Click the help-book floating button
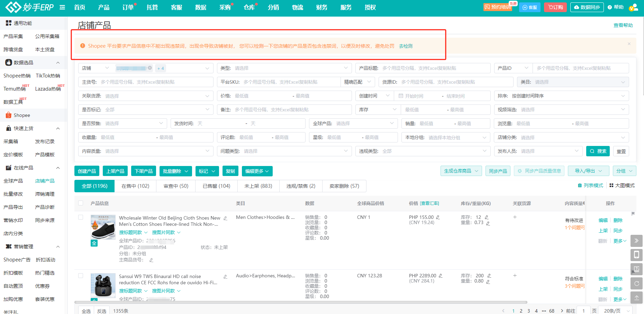 636,269
